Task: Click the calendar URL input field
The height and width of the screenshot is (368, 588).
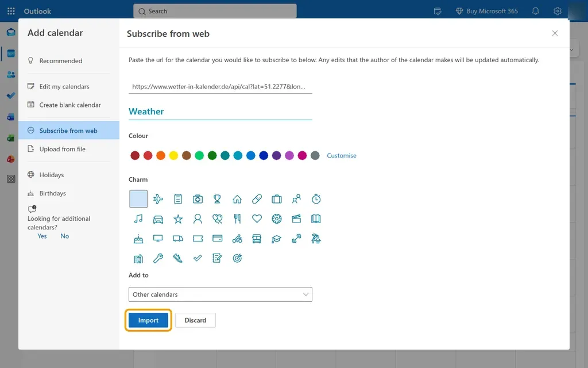Action: [x=220, y=86]
